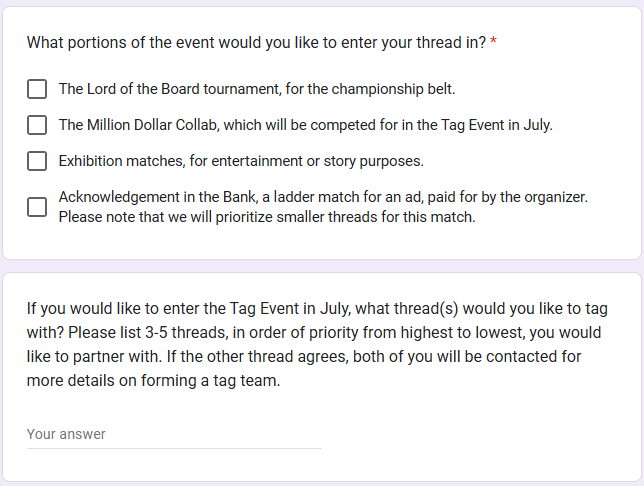Image resolution: width=644 pixels, height=486 pixels.
Task: Check the Lord of the Board tournament checkbox
Action: (x=37, y=89)
